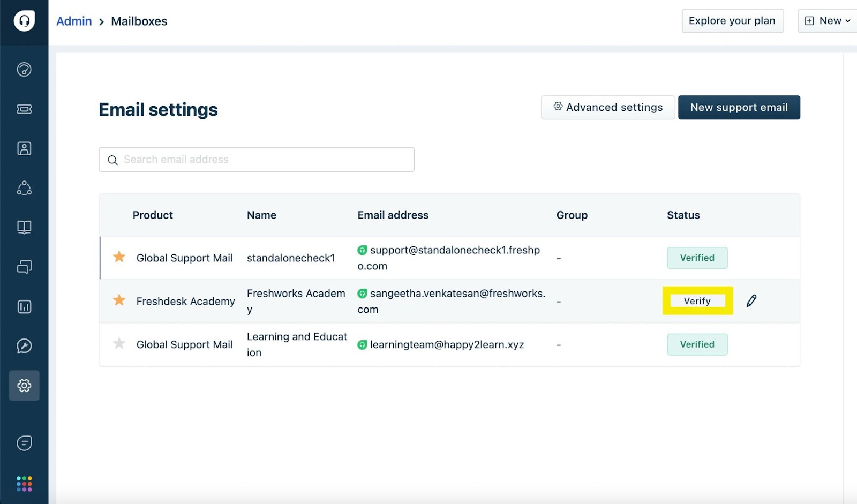The width and height of the screenshot is (857, 504).
Task: Click the Freshdesk icon beside learningteam@happy2learn.xyz
Action: tap(362, 345)
